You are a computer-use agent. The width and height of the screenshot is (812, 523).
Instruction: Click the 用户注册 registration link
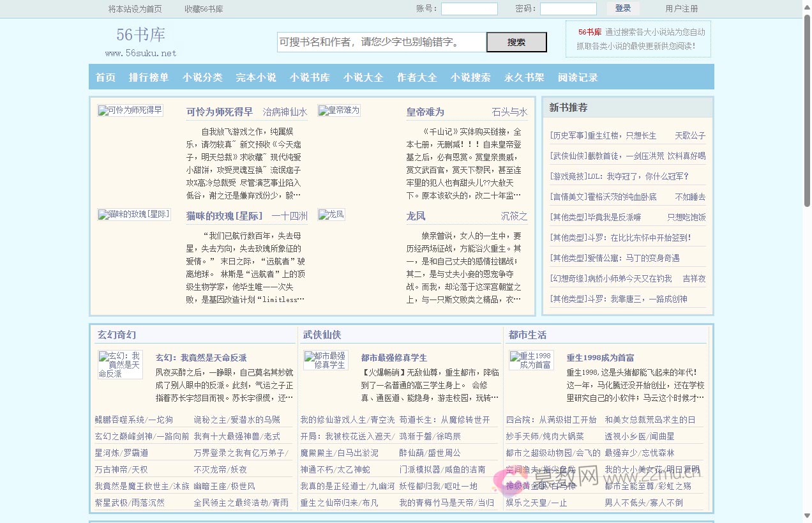682,9
